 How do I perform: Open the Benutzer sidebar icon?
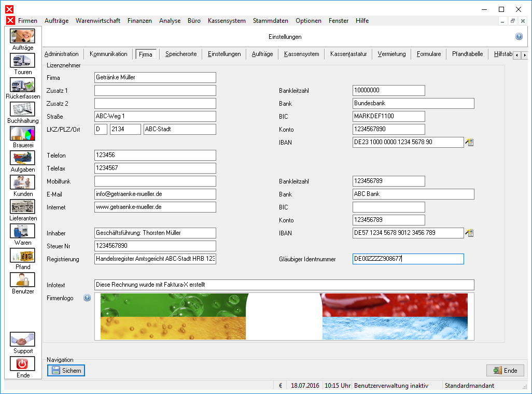(22, 280)
